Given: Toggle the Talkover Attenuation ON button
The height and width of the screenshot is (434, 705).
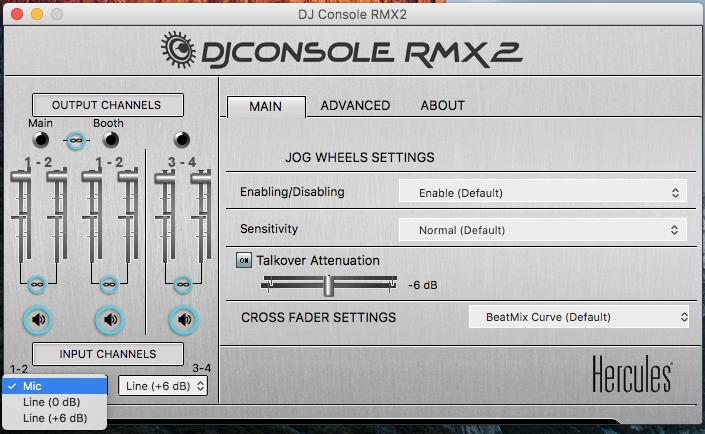Looking at the screenshot, I should [244, 261].
